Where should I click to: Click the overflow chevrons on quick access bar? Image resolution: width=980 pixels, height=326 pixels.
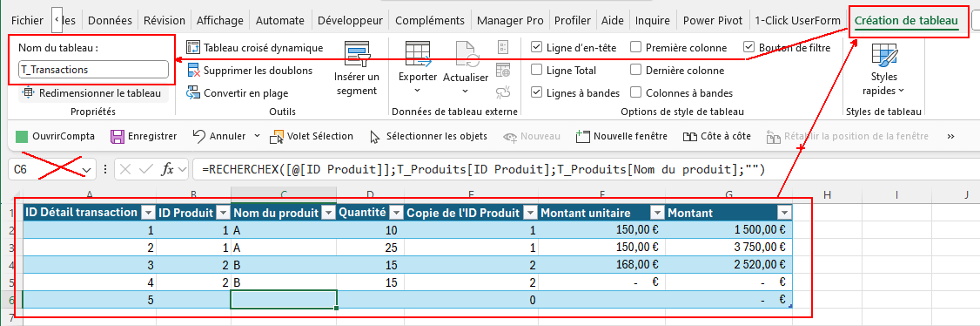[951, 136]
